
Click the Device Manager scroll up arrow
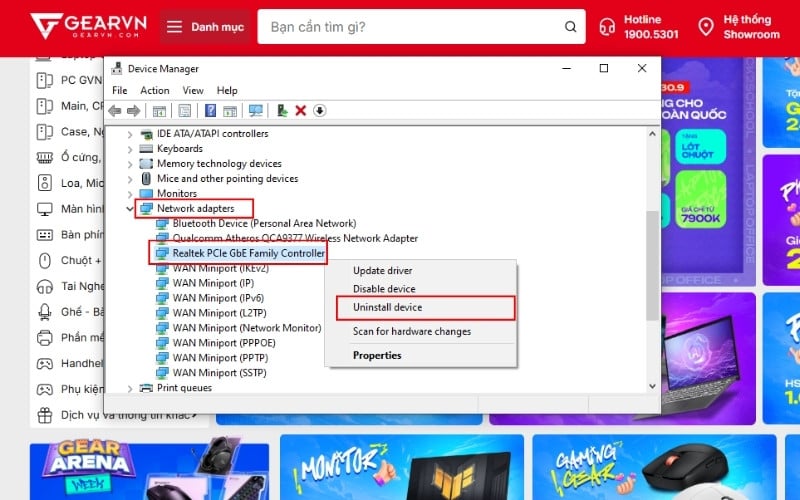click(652, 134)
